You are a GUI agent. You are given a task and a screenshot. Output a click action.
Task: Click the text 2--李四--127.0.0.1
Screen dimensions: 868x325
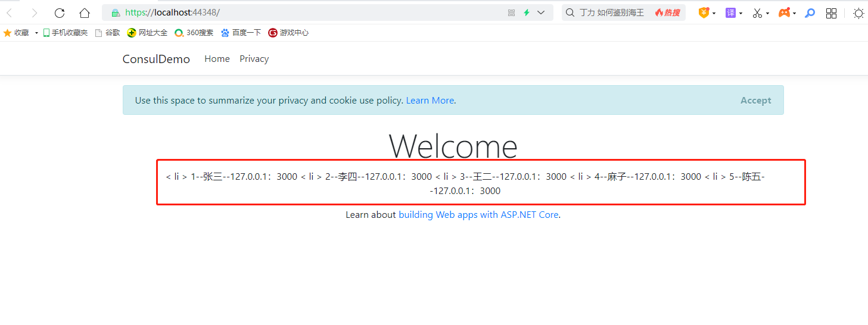coord(364,177)
